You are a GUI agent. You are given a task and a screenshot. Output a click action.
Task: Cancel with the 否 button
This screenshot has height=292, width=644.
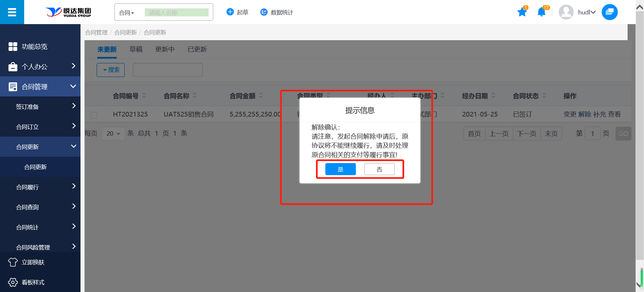pyautogui.click(x=379, y=169)
